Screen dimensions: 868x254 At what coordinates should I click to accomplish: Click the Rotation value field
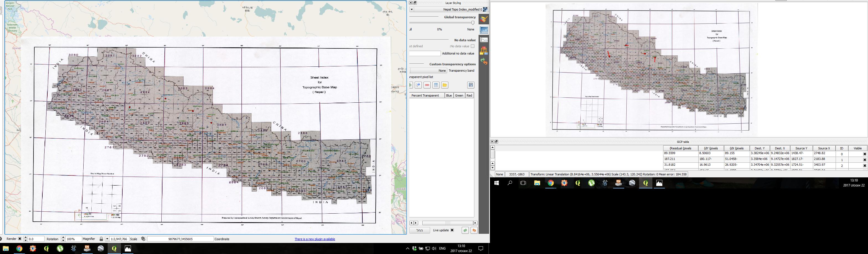pyautogui.click(x=36, y=239)
